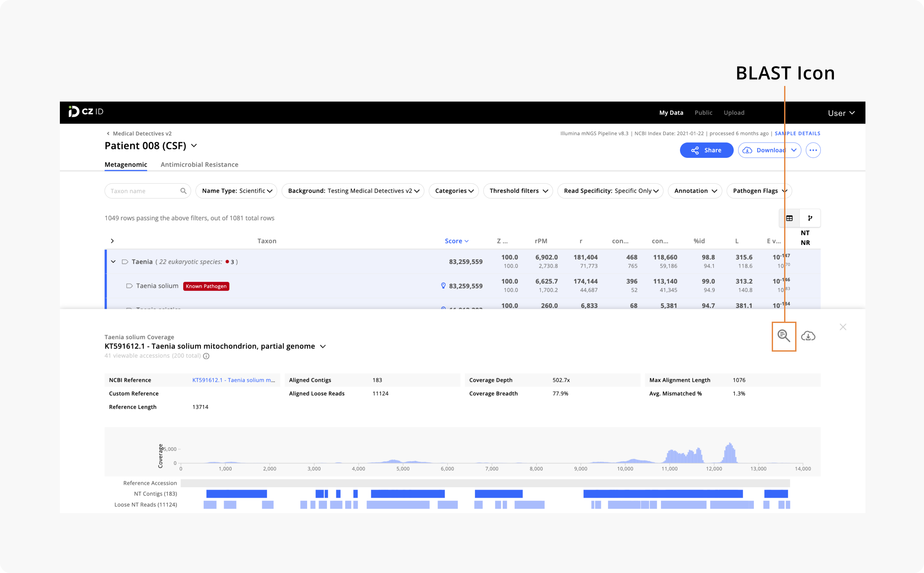Click the coverage download cloud icon
924x573 pixels.
[x=808, y=336]
